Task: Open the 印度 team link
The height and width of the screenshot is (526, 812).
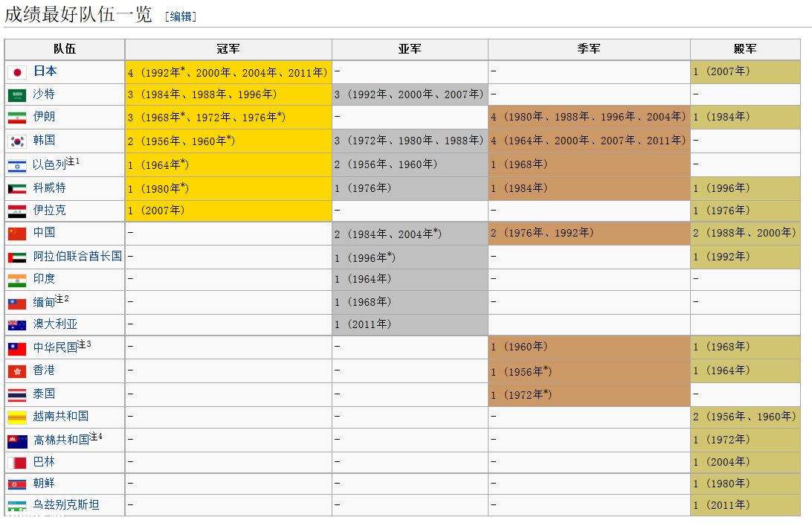Action: tap(44, 279)
